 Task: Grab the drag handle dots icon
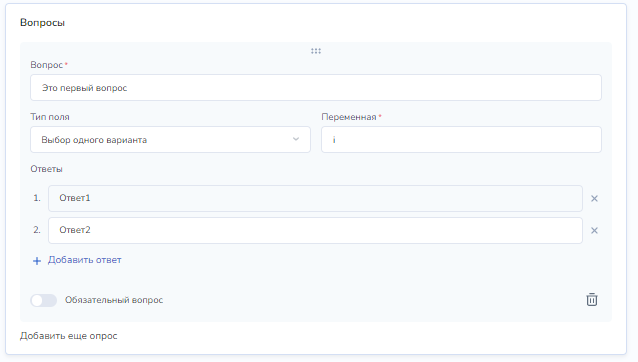pos(316,51)
